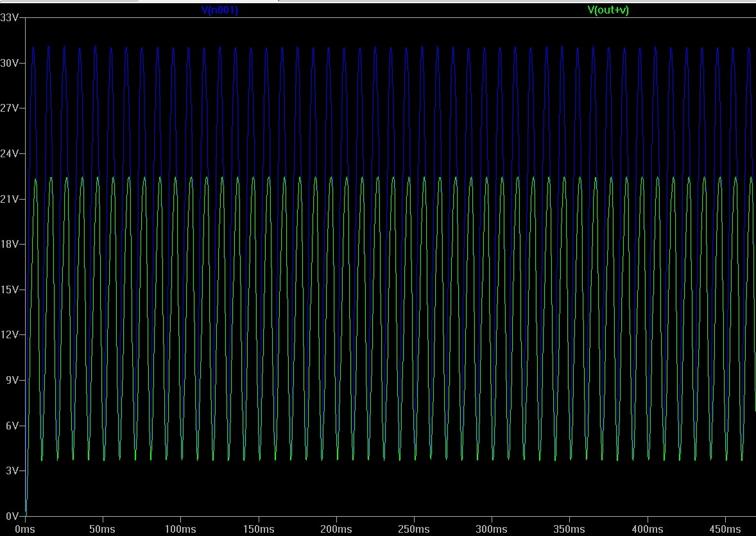Click the 200ms time axis label
Viewport: 756px width, 536px height.
336,529
